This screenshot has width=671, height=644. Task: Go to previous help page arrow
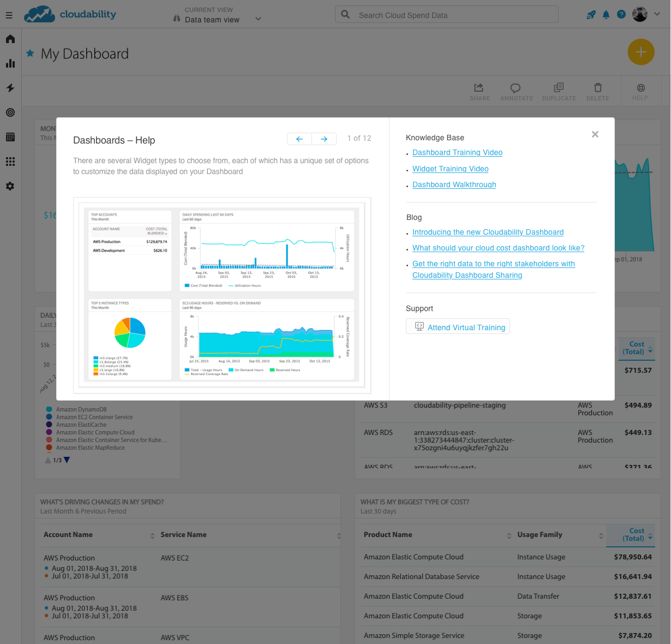click(299, 139)
